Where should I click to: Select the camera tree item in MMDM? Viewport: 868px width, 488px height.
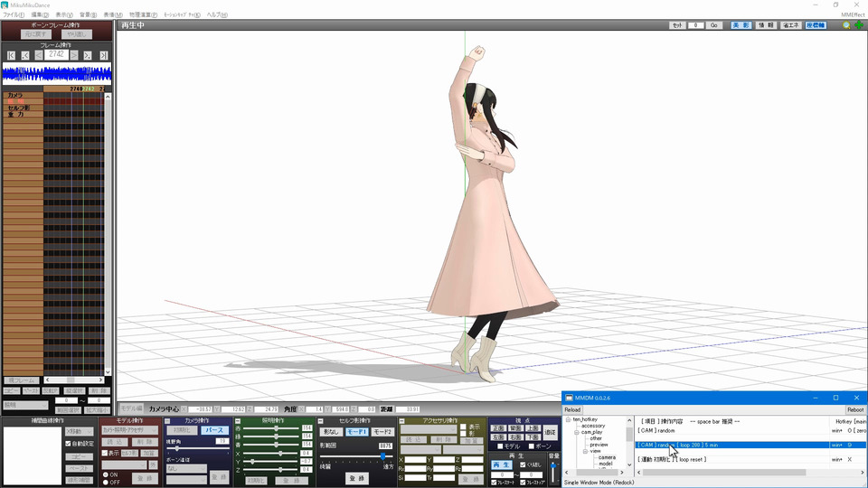[607, 457]
